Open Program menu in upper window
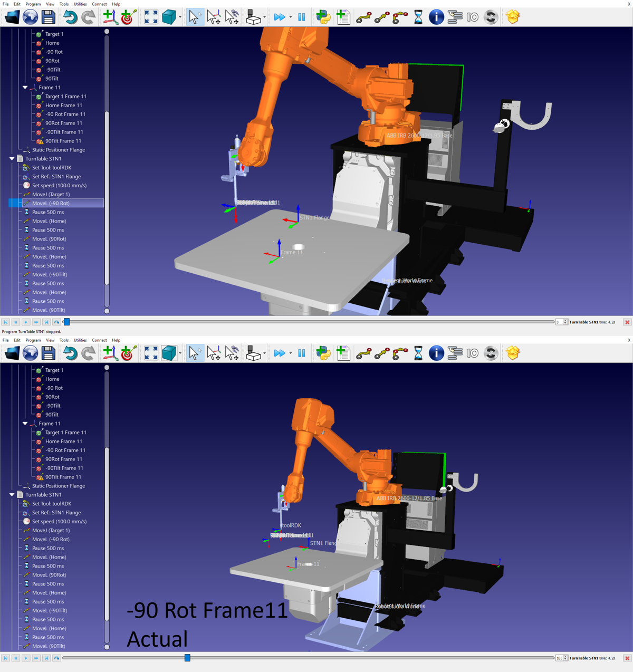 pyautogui.click(x=33, y=4)
